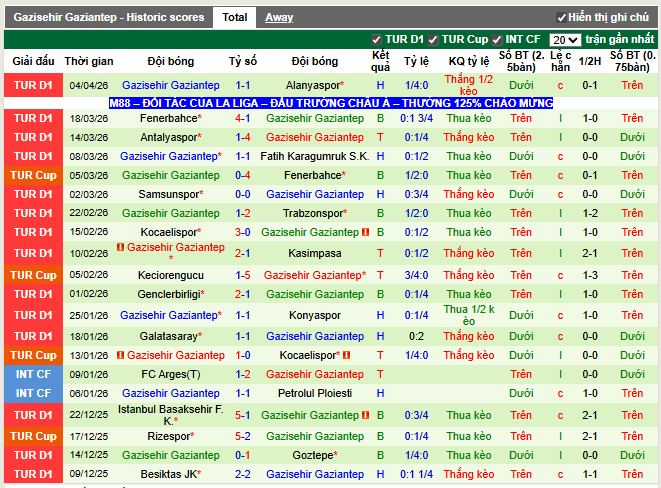Switch to the Away tab
The width and height of the screenshot is (661, 488).
coord(279,17)
